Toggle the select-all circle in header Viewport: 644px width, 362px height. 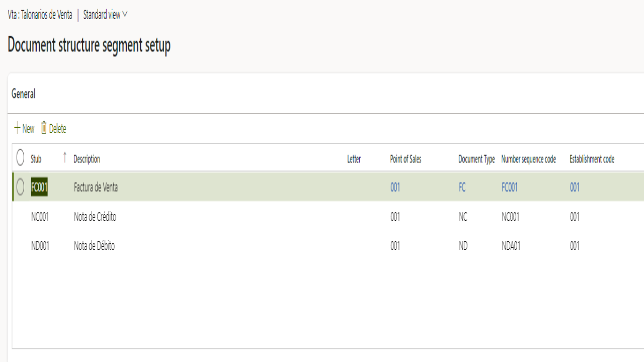[x=20, y=158]
